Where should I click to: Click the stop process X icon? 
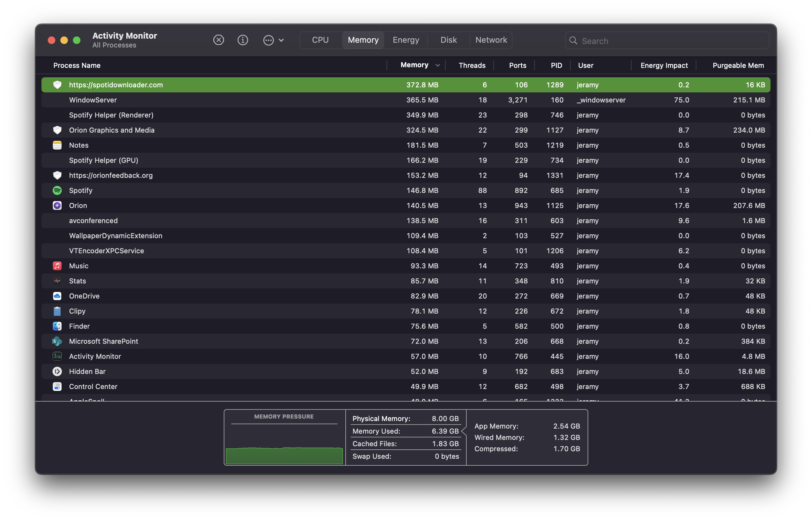click(x=219, y=40)
